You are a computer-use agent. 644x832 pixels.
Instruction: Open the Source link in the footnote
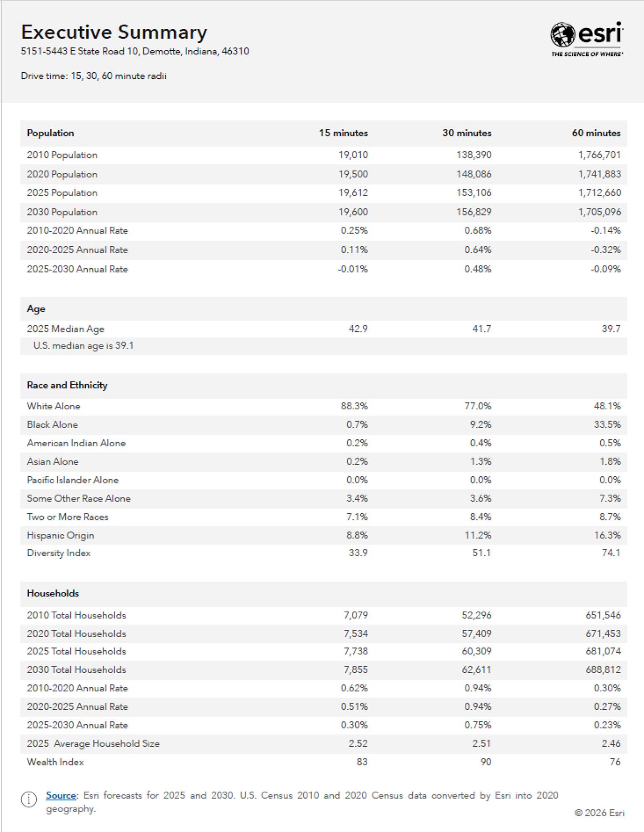[61, 795]
